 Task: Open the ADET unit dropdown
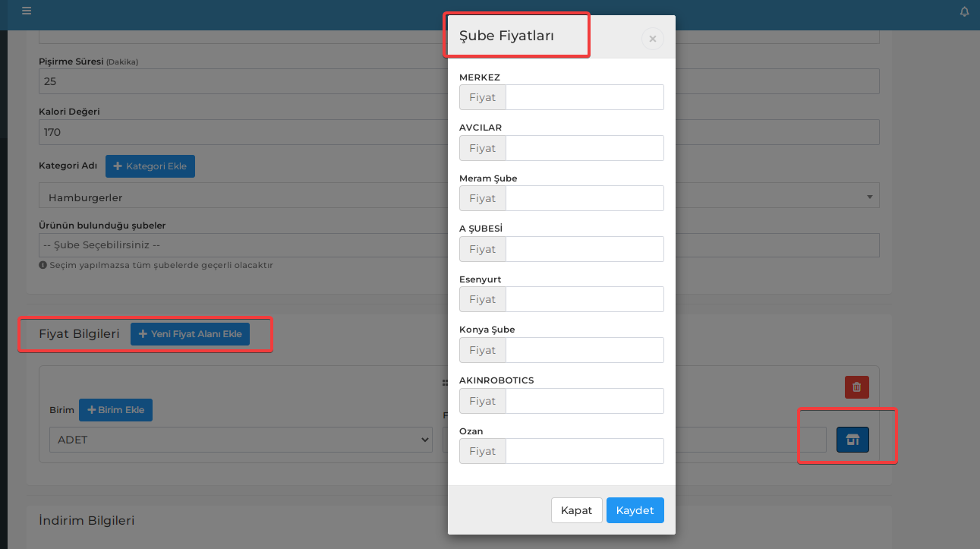(x=241, y=440)
